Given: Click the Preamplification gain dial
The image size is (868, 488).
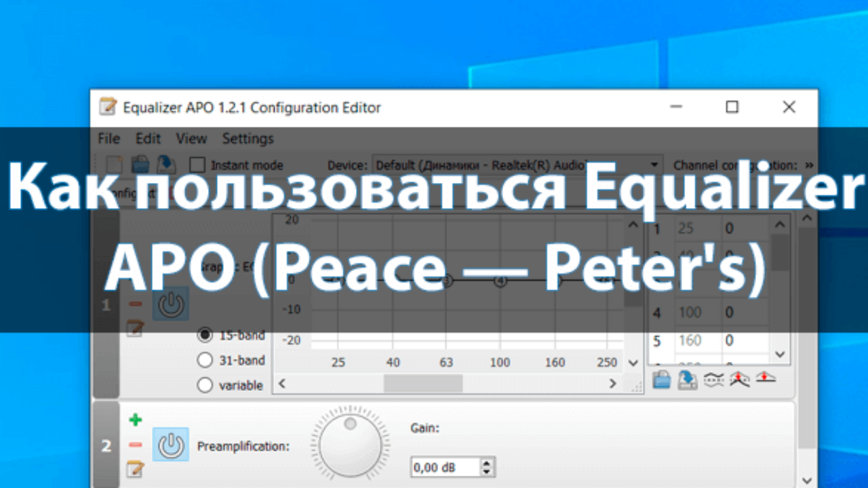Looking at the screenshot, I should (350, 446).
